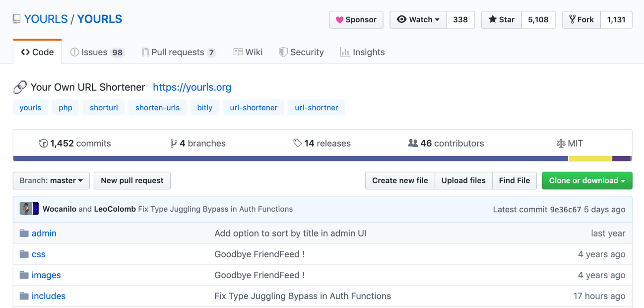Screen dimensions: 644x308
Task: Open commit 'Add option to sort by title'
Action: pos(290,233)
